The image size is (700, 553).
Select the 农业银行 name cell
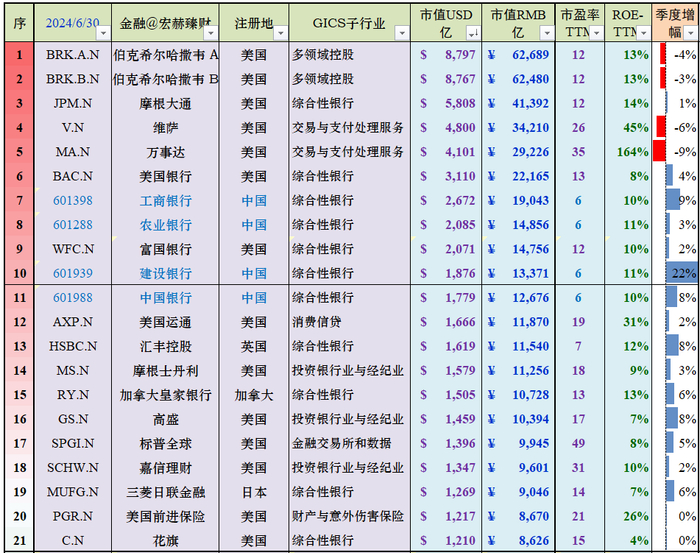[166, 225]
